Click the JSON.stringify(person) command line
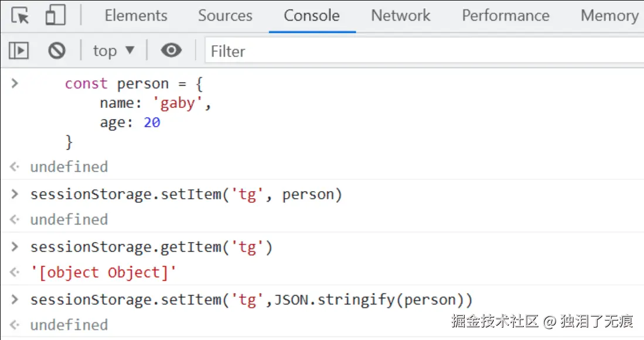The width and height of the screenshot is (644, 340). (251, 300)
